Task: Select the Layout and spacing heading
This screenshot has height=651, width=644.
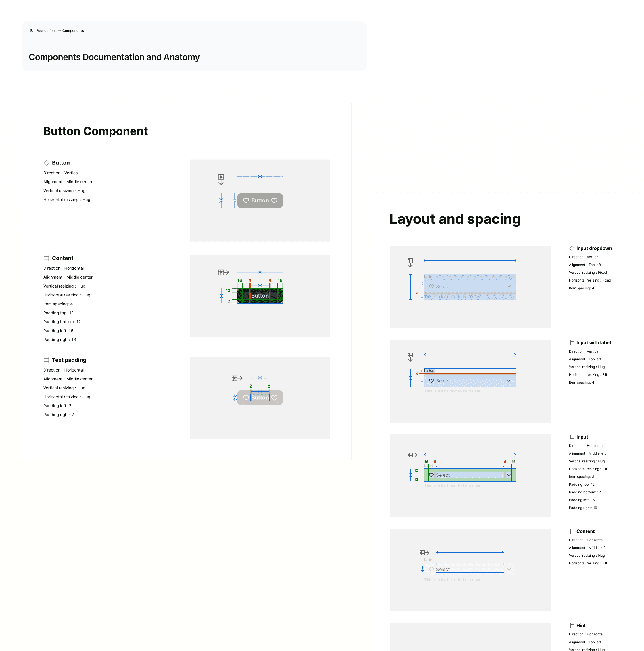Action: click(x=455, y=219)
